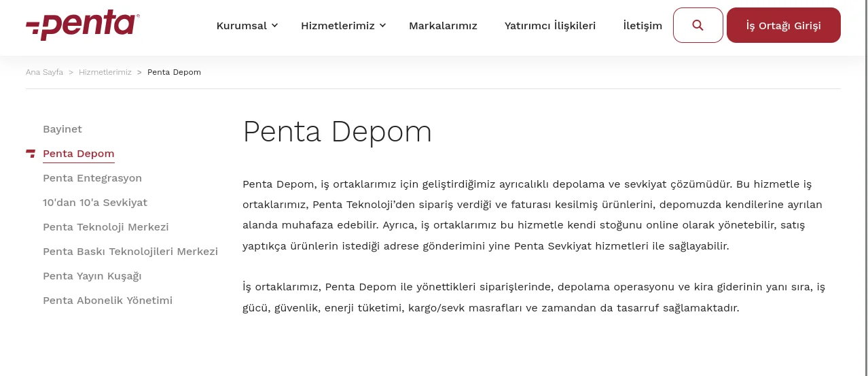Screen dimensions: 868x376
Task: Click the İş Ortağı Girişi button
Action: coord(783,25)
